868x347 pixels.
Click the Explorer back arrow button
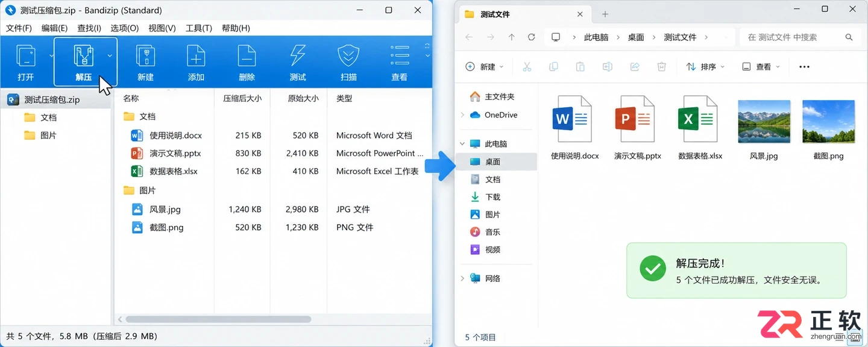click(x=469, y=37)
